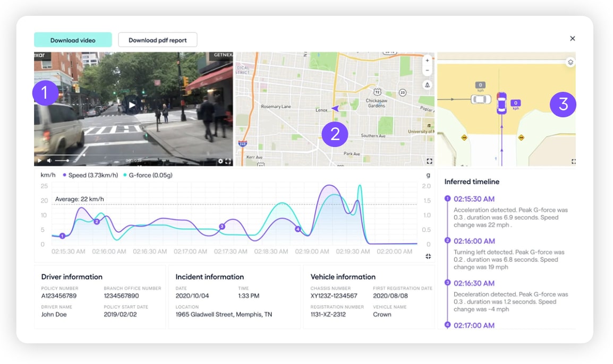Select 02:16:30 AM timeline event
Image resolution: width=613 pixels, height=364 pixels.
(x=474, y=283)
